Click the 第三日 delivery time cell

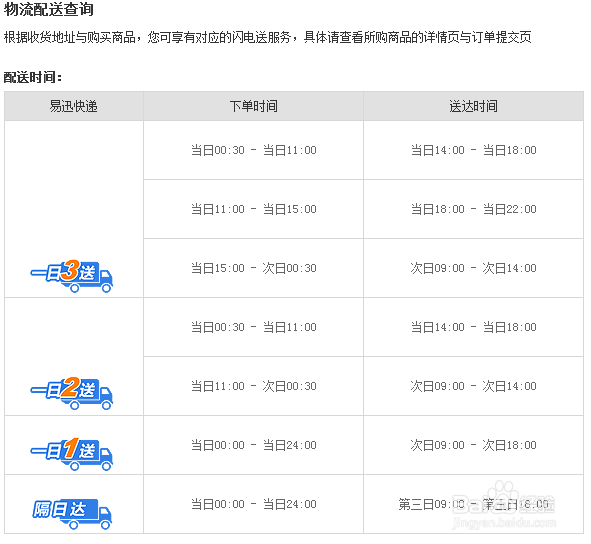[x=473, y=504]
